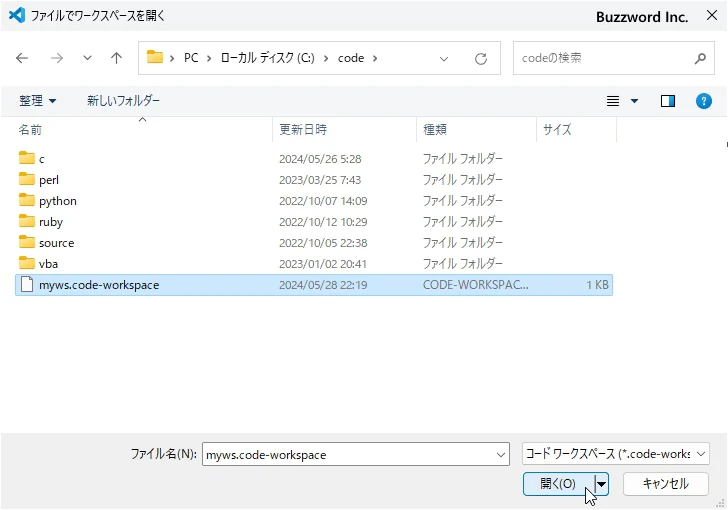Click the search magnifier icon
728x510 pixels.
pyautogui.click(x=700, y=58)
